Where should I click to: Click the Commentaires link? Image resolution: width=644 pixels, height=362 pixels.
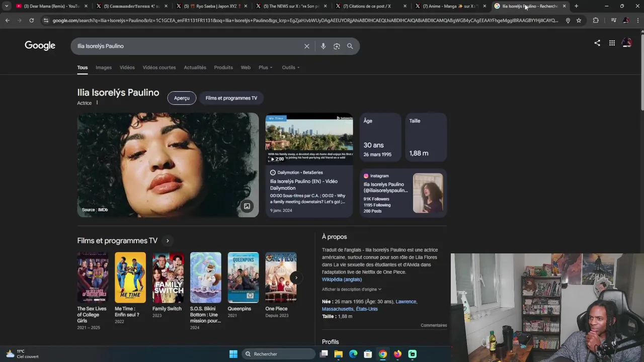coord(434,325)
